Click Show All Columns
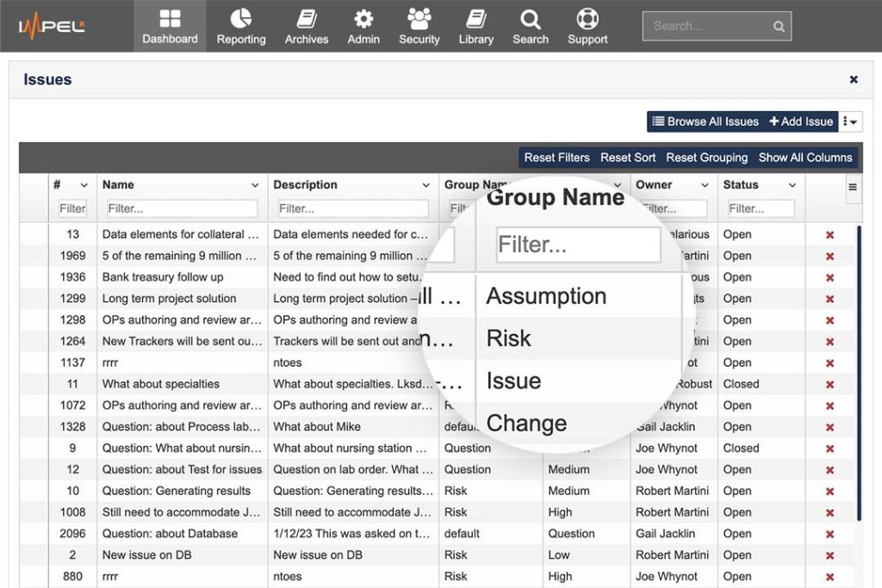The image size is (882, 588). pos(805,158)
